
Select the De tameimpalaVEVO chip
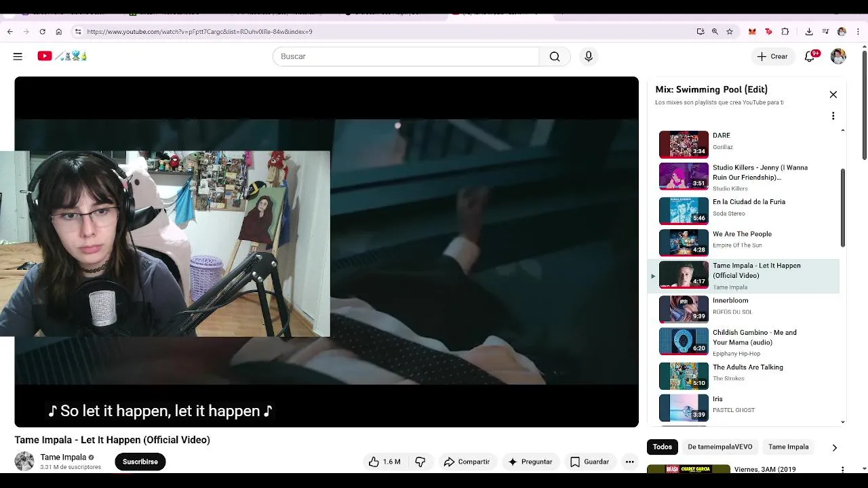[x=719, y=447]
